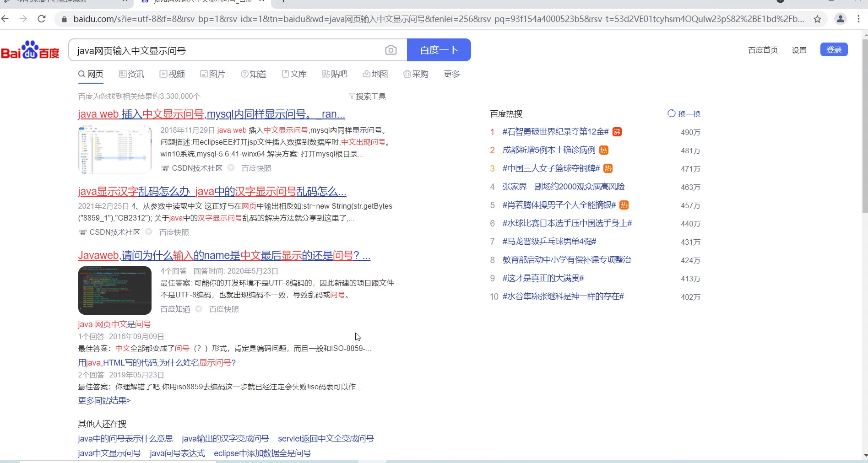Screen dimensions: 868x463
Task: Click 热 badge beside 成都新增5例本土确诊病例
Action: [604, 150]
